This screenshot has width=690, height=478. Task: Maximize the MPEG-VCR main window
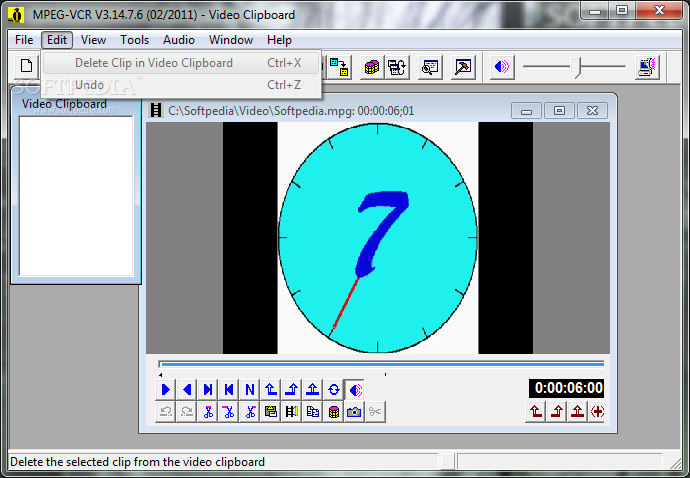[622, 11]
